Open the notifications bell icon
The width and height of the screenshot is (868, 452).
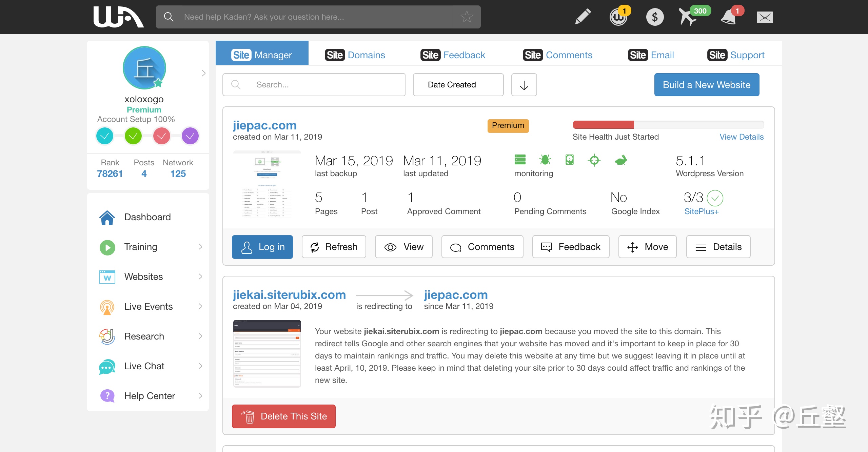click(x=728, y=17)
